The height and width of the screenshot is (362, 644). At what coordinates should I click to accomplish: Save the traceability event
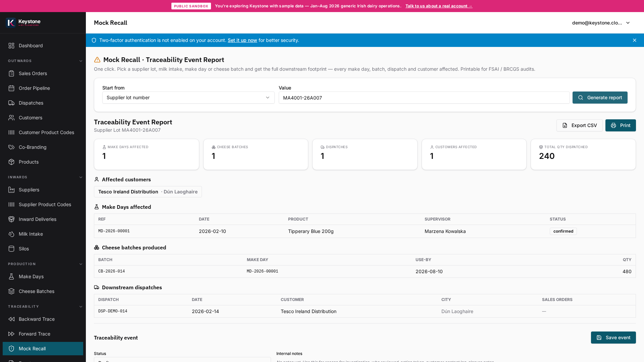(x=613, y=338)
